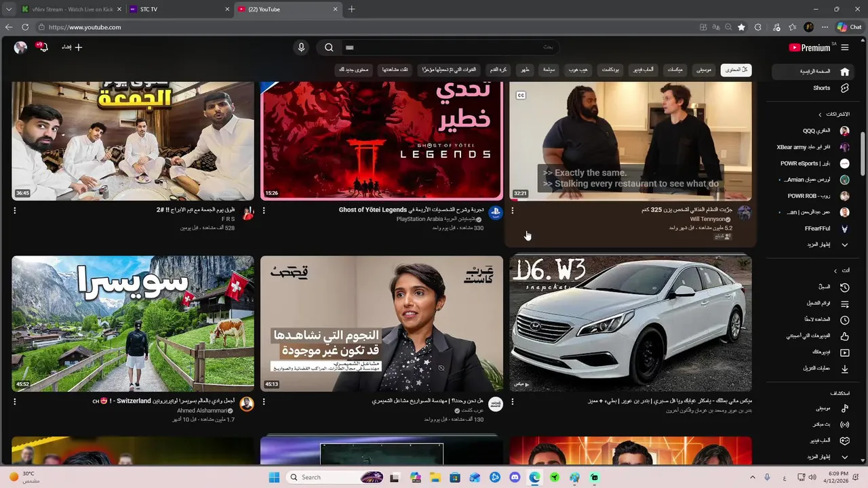Open PlayStation Arabia channel avatar

tap(495, 213)
